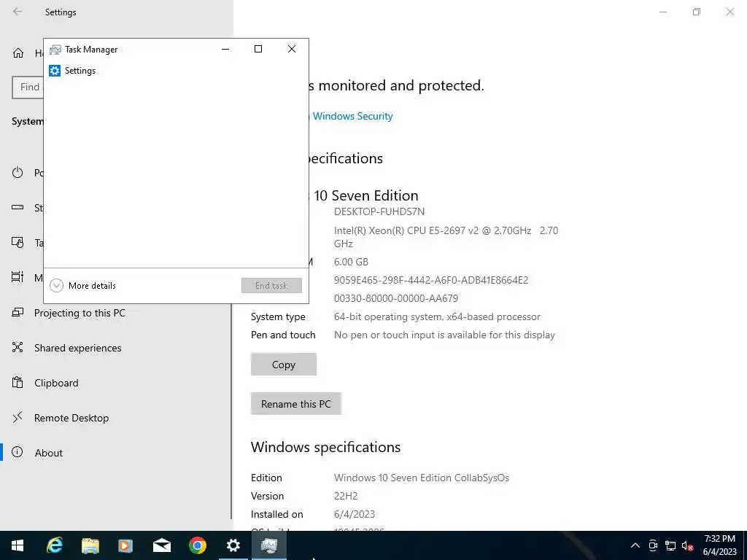Click the Projecting to this PC icon
Viewport: 747px width, 560px height.
pyautogui.click(x=18, y=312)
